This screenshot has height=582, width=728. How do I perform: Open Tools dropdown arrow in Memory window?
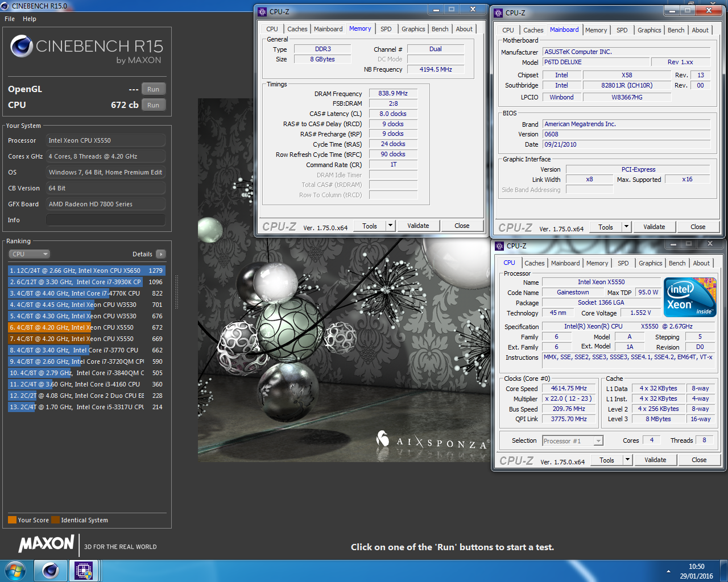coord(391,226)
